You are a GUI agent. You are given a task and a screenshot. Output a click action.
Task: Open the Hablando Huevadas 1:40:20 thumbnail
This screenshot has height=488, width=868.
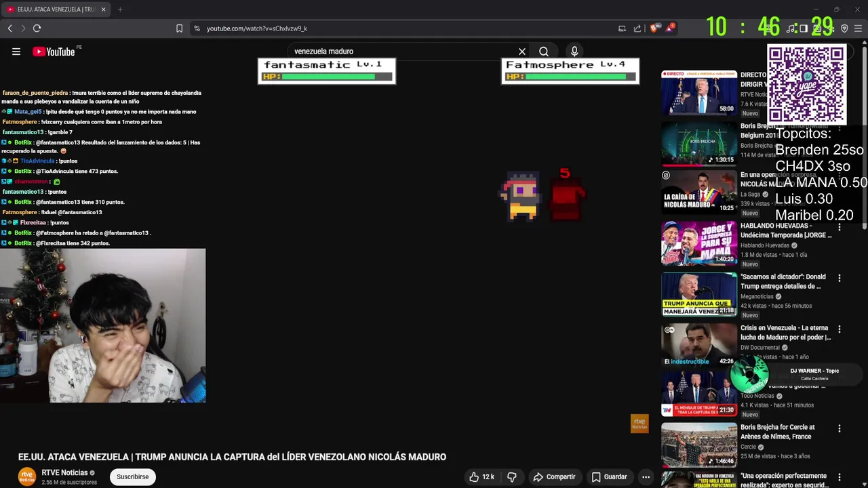pos(699,243)
